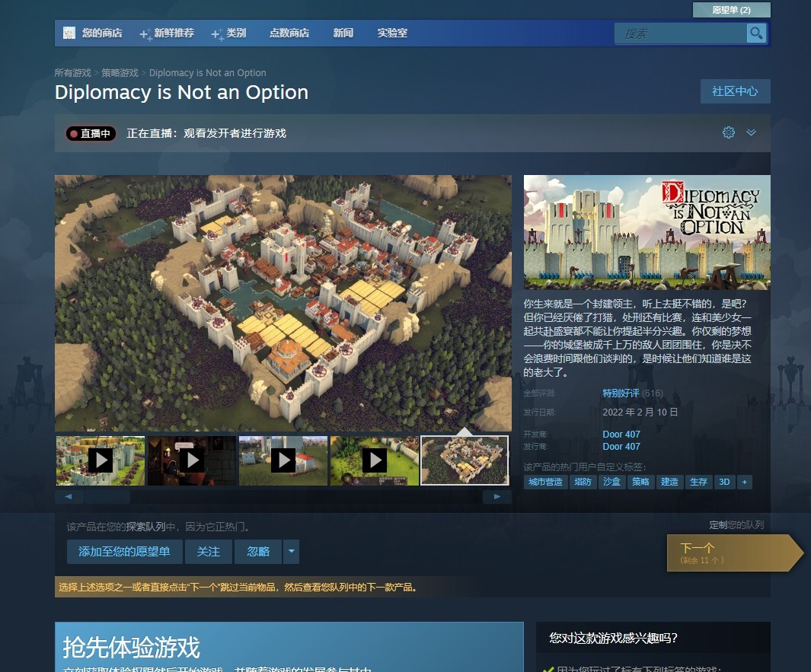Select the 生存 tag
This screenshot has height=672, width=811.
tap(698, 482)
